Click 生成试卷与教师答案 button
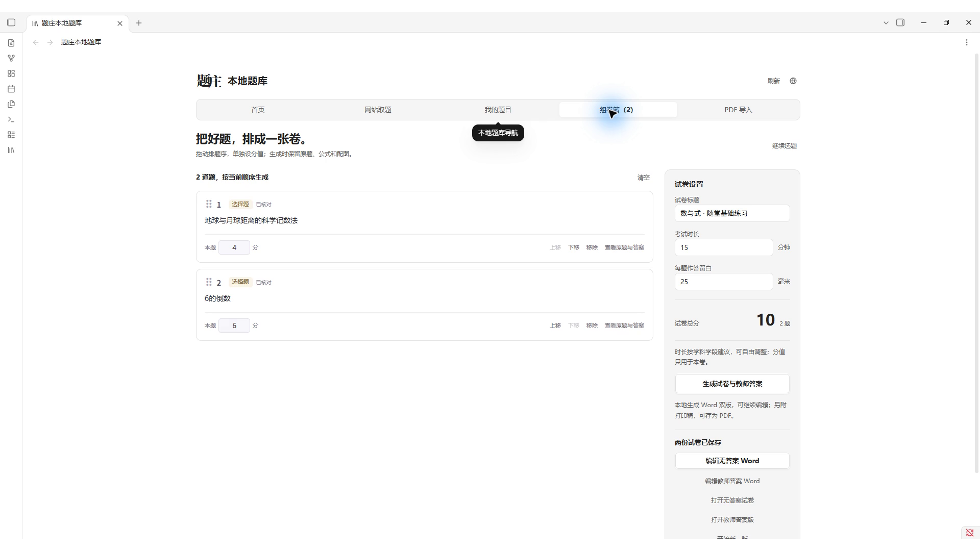 [x=732, y=384]
